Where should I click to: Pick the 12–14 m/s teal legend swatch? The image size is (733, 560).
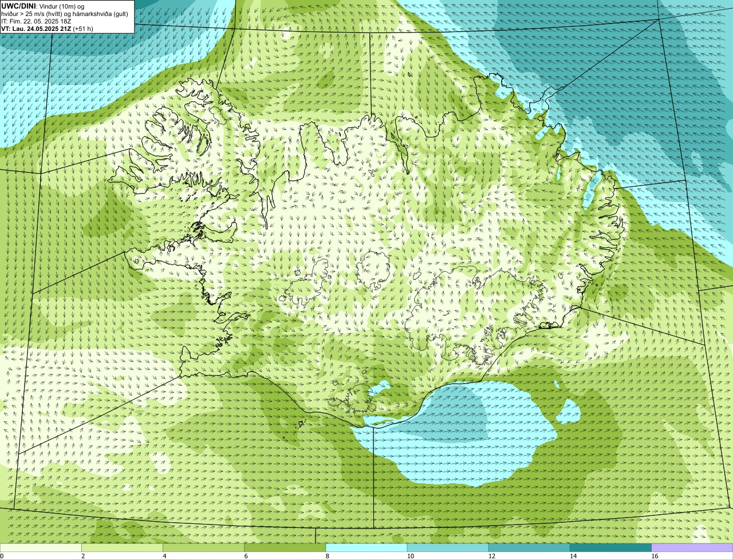click(x=529, y=547)
